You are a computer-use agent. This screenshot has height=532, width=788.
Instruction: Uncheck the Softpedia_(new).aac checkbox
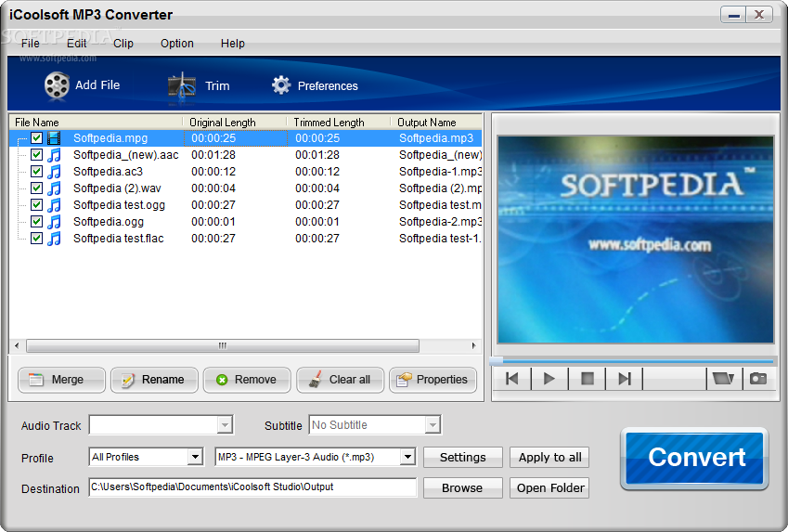37,154
